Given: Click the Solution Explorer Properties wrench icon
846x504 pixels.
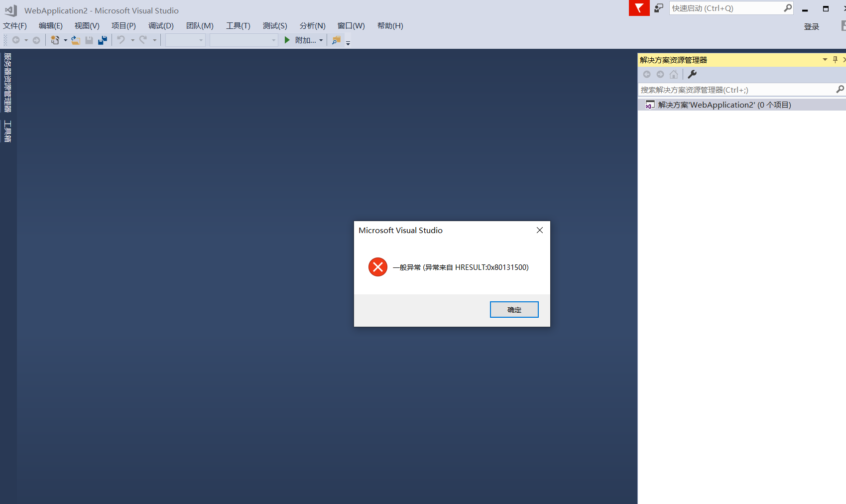Looking at the screenshot, I should 692,74.
